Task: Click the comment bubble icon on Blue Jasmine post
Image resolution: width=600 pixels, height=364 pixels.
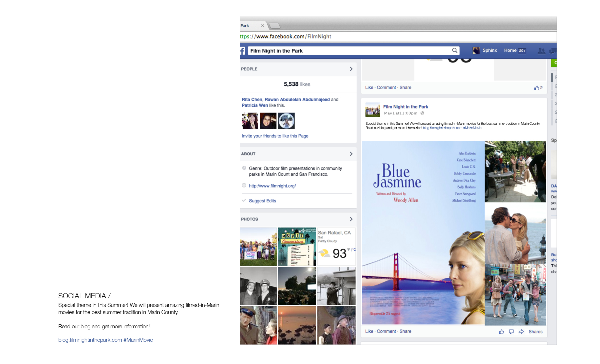Action: click(511, 331)
